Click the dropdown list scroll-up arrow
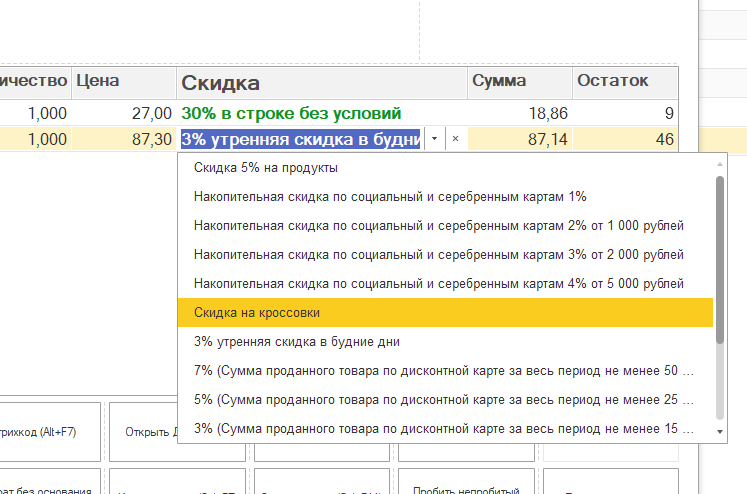This screenshot has width=747, height=494. click(x=720, y=164)
